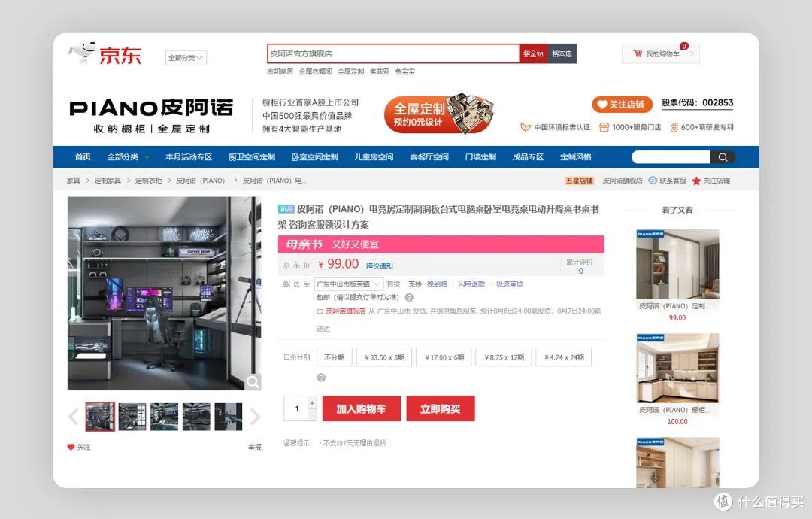Open 门墙定制 navigation item
Screen dimensions: 812x519
[480, 157]
